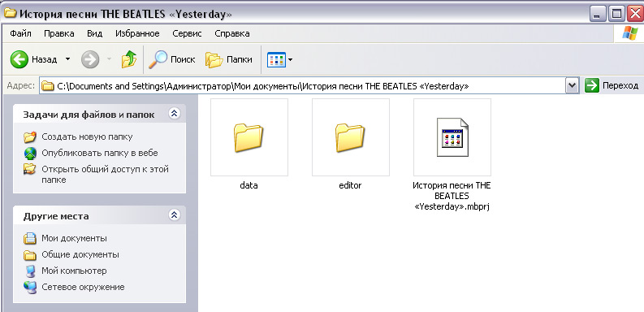
Task: Click the 'Переход' button label
Action: [x=620, y=86]
